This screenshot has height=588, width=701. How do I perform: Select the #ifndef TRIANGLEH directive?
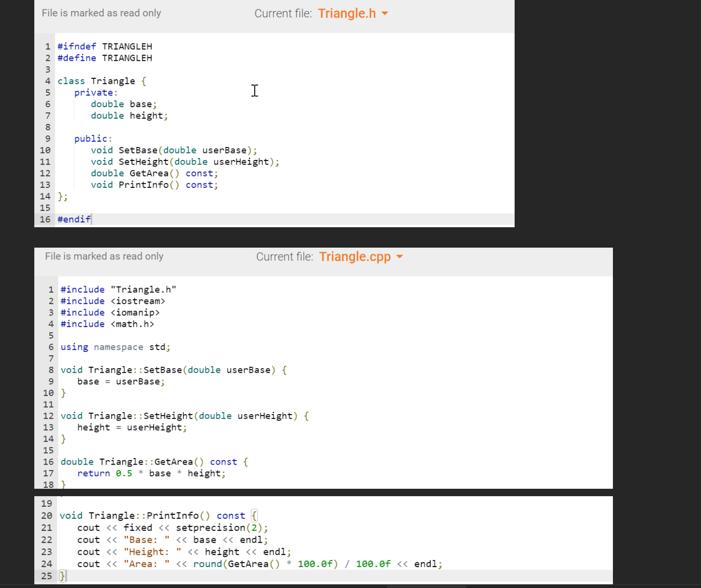pyautogui.click(x=104, y=46)
